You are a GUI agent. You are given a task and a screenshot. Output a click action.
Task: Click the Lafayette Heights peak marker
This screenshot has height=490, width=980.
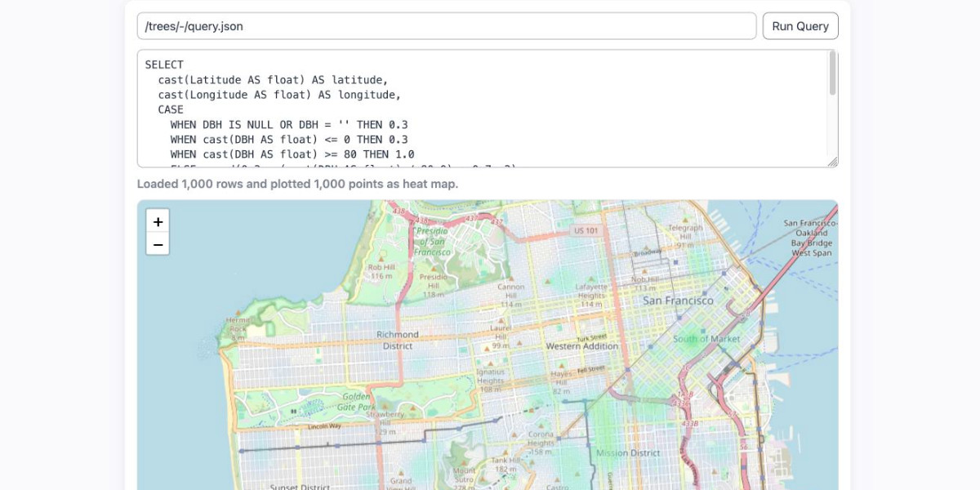click(590, 278)
